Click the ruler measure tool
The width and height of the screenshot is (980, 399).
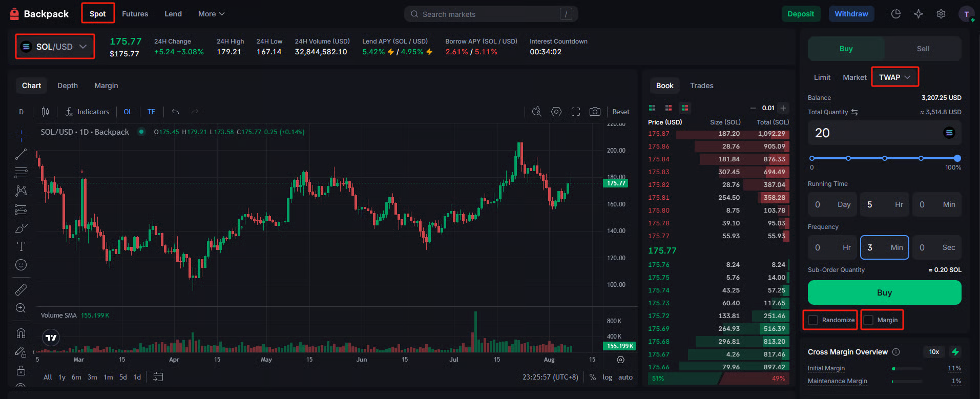click(x=21, y=290)
